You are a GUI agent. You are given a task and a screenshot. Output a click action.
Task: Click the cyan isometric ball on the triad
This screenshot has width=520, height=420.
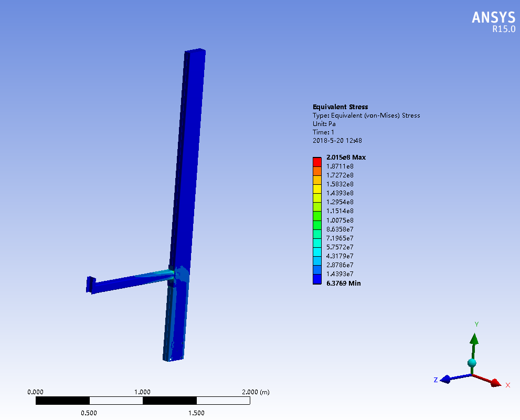(472, 363)
